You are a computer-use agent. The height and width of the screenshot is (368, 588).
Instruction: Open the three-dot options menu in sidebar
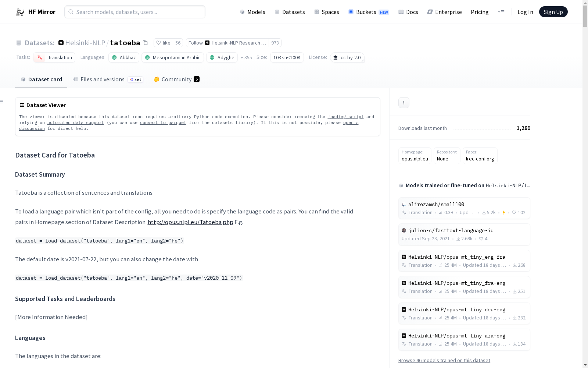404,103
